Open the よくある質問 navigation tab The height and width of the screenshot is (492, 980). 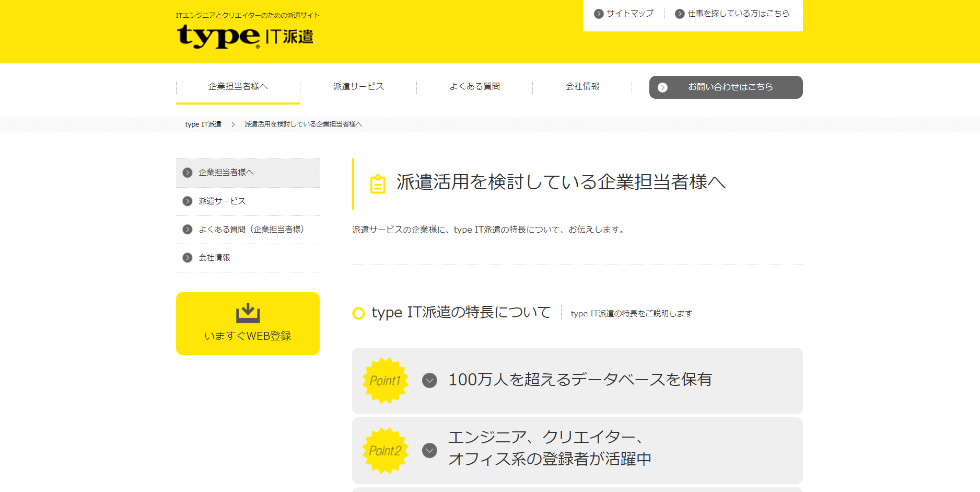tap(474, 87)
